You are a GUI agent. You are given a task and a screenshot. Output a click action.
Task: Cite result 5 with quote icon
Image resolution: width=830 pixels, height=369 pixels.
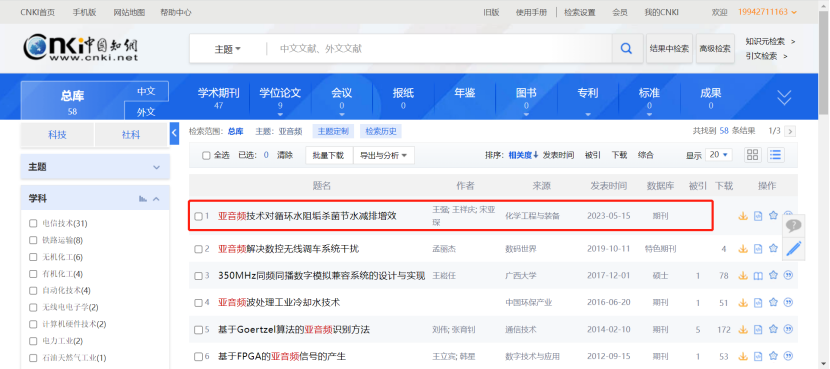(x=788, y=329)
